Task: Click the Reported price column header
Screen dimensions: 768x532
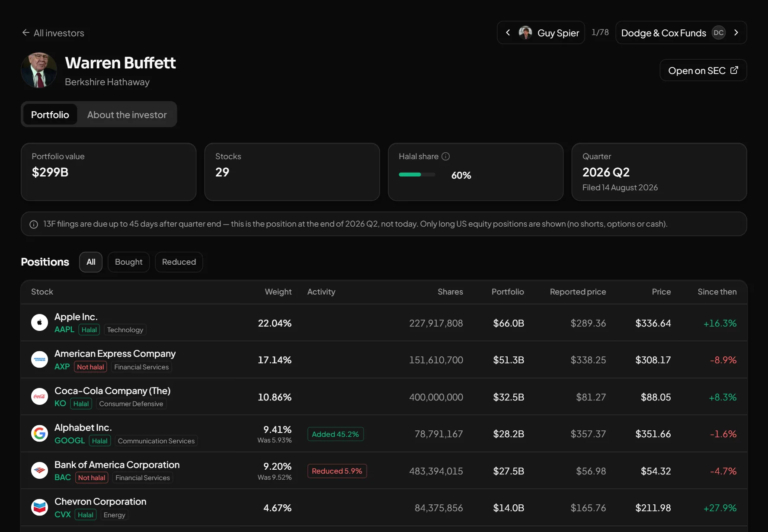Action: (578, 292)
